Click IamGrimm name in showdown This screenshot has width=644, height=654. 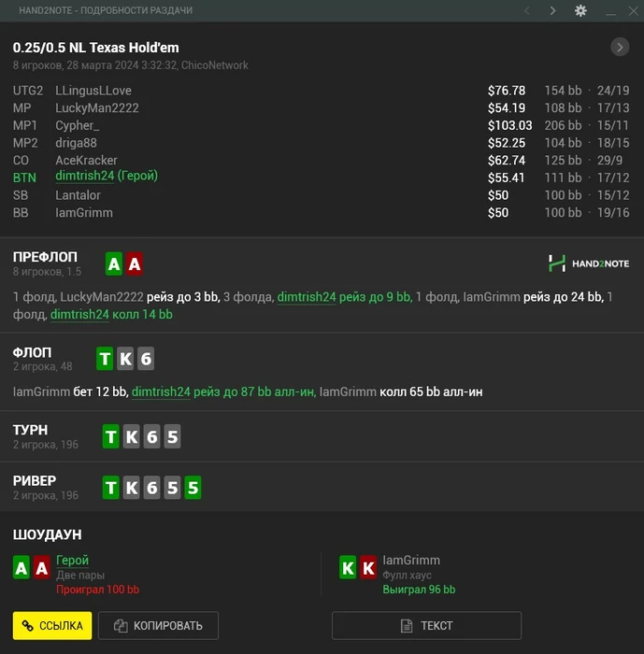(411, 561)
